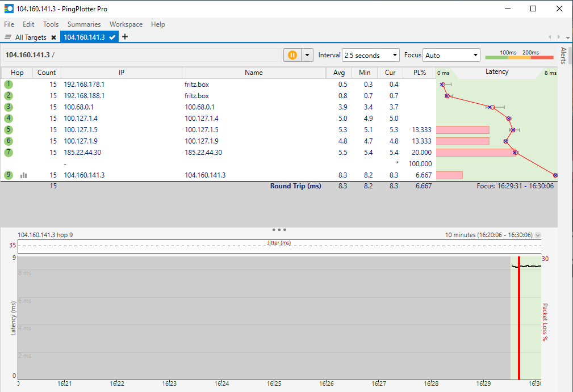Click the three-dot splitter handle above timeline

(x=279, y=230)
